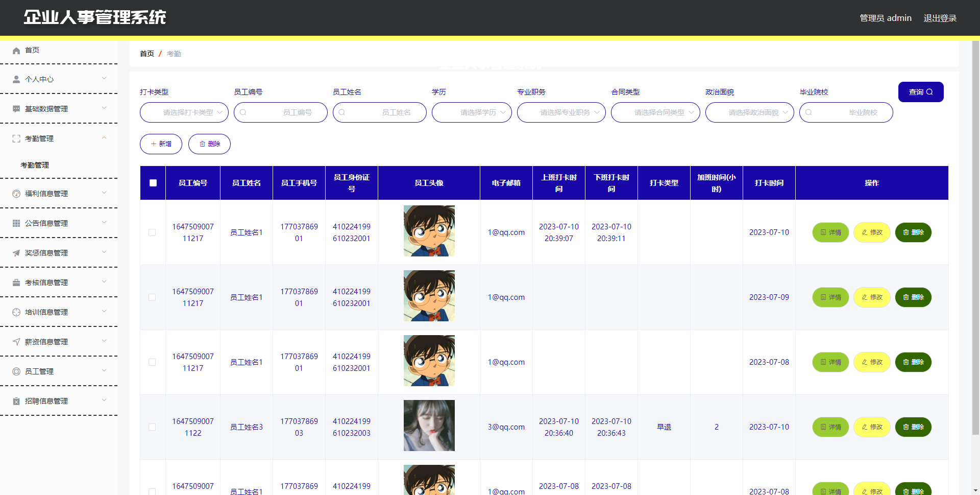The width and height of the screenshot is (980, 495).
Task: Click the person icon beside 个人中心
Action: [16, 80]
